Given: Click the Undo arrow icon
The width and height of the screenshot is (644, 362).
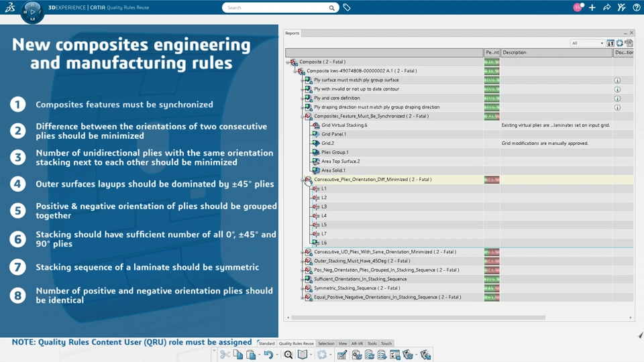Looking at the screenshot, I should point(268,355).
